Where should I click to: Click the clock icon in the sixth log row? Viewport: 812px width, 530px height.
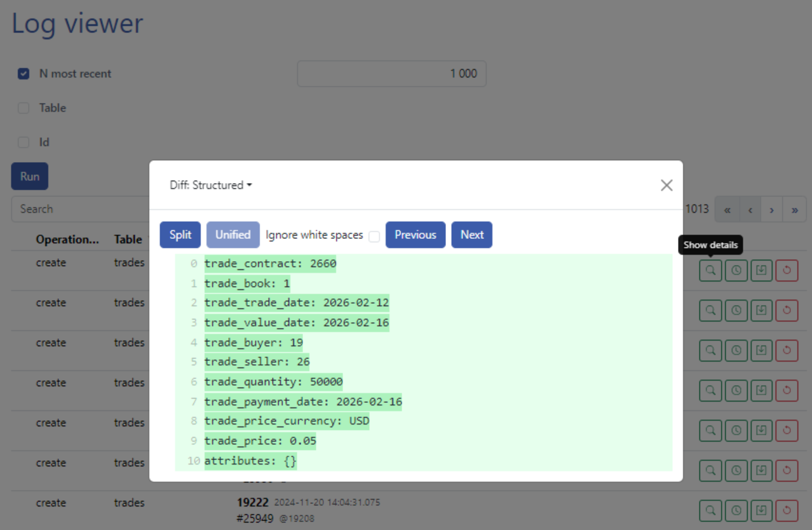(736, 470)
